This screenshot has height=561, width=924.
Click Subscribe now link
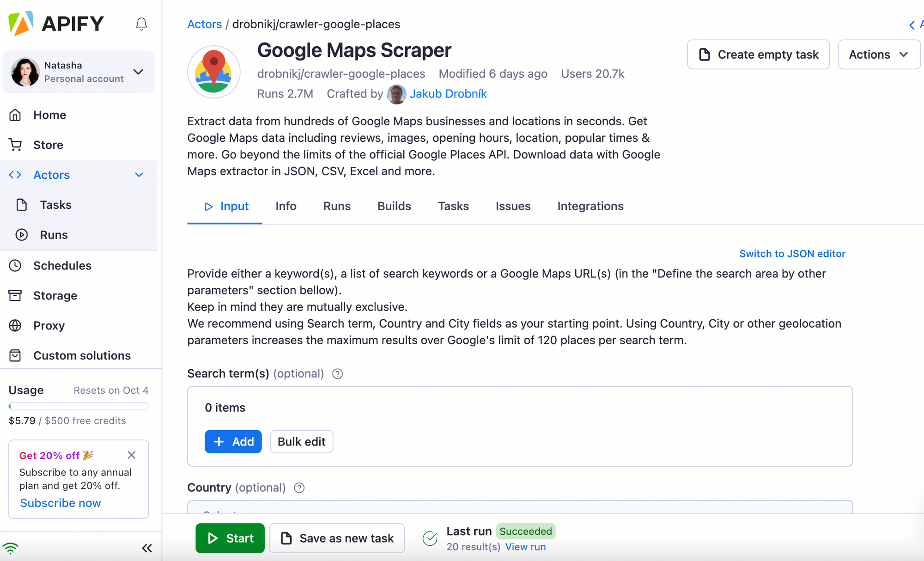tap(61, 503)
